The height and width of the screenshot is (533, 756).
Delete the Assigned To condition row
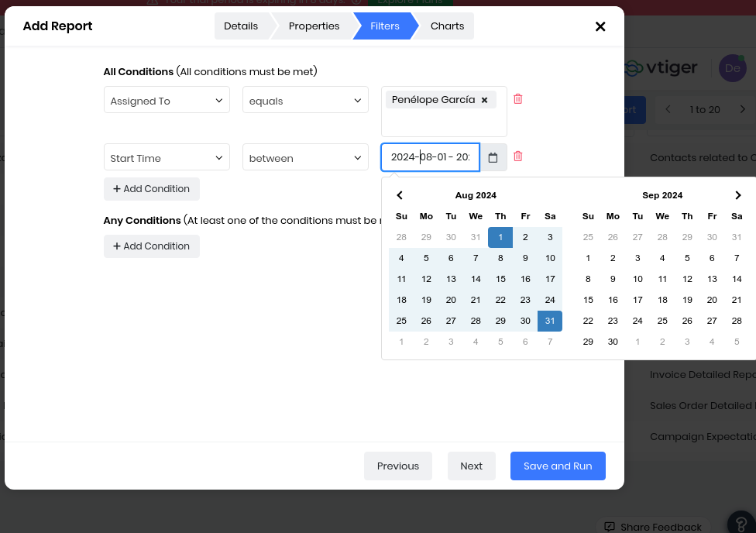point(518,99)
